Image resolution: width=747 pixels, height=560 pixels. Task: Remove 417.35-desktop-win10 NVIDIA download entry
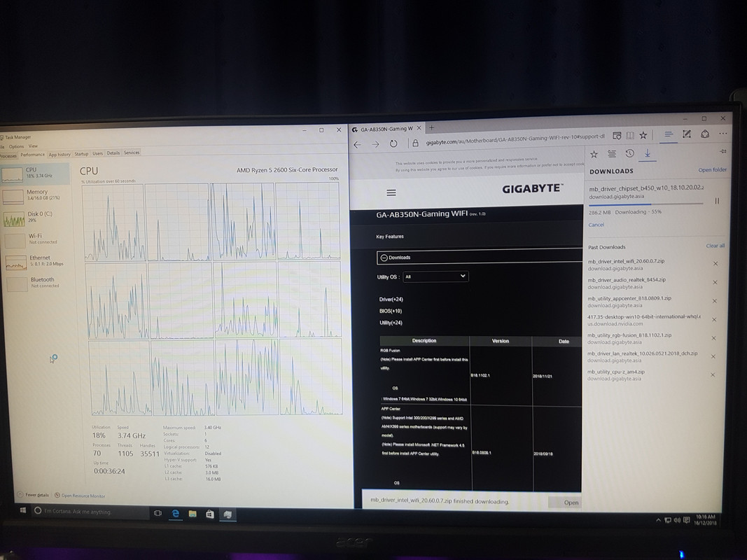(x=713, y=319)
